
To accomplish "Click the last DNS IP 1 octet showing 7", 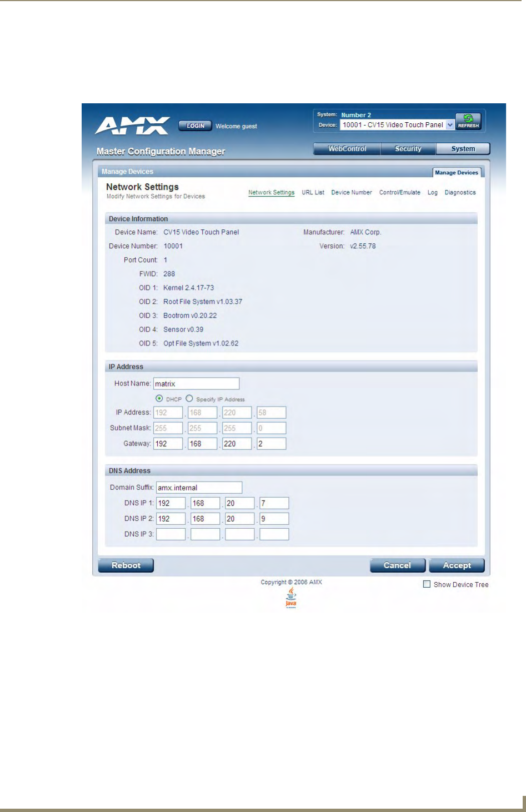I will 274,503.
